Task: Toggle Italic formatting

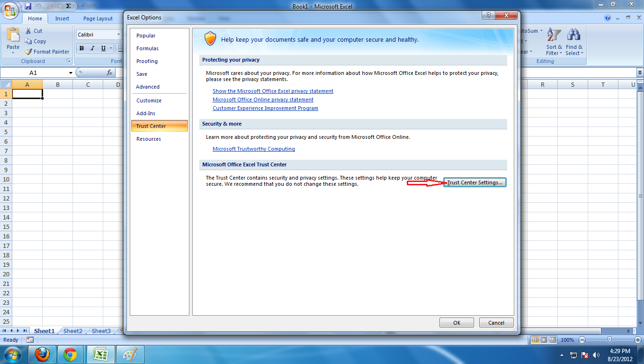Action: coord(92,48)
